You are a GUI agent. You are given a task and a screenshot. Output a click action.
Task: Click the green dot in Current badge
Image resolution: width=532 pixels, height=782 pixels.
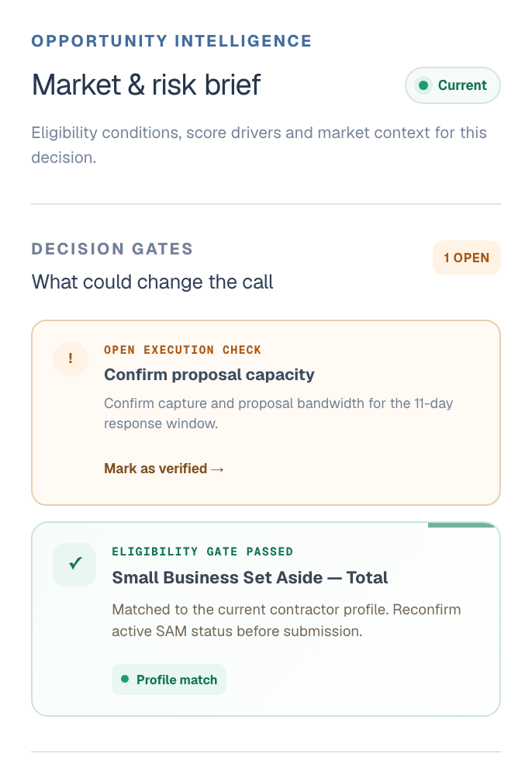(x=423, y=86)
